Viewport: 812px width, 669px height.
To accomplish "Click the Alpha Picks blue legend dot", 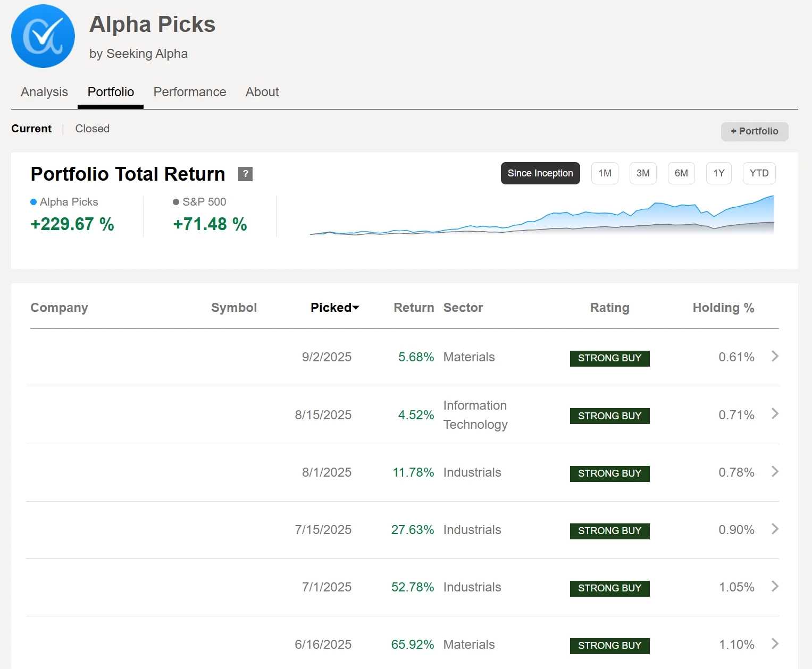I will click(x=34, y=202).
